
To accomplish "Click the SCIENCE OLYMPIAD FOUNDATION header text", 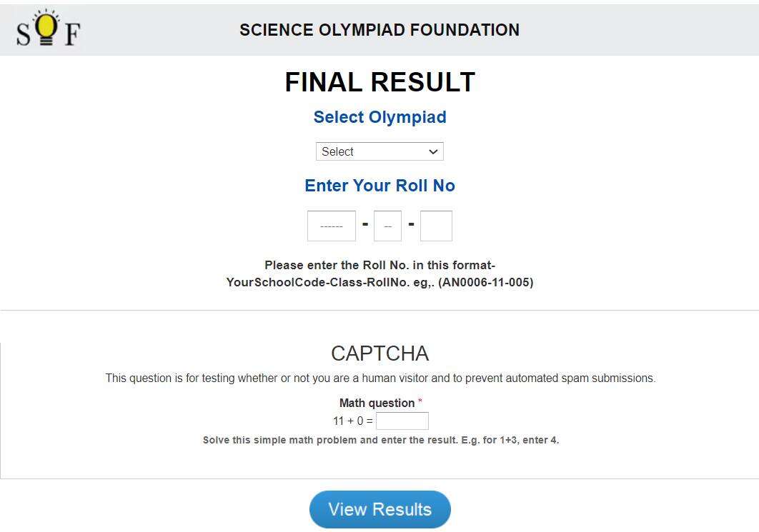I will (x=380, y=30).
